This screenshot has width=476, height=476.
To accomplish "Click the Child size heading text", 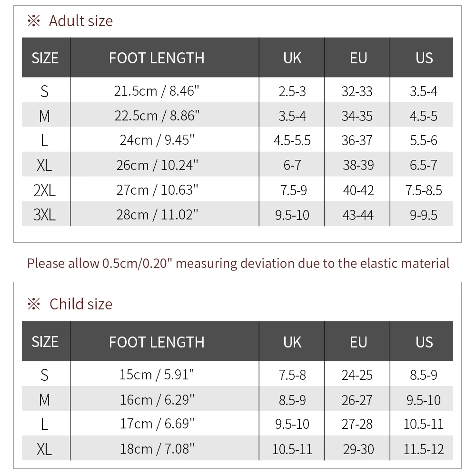I will [81, 304].
